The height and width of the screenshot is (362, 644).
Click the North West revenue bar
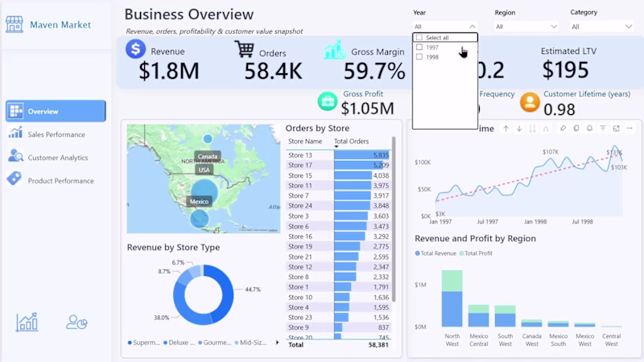click(452, 309)
